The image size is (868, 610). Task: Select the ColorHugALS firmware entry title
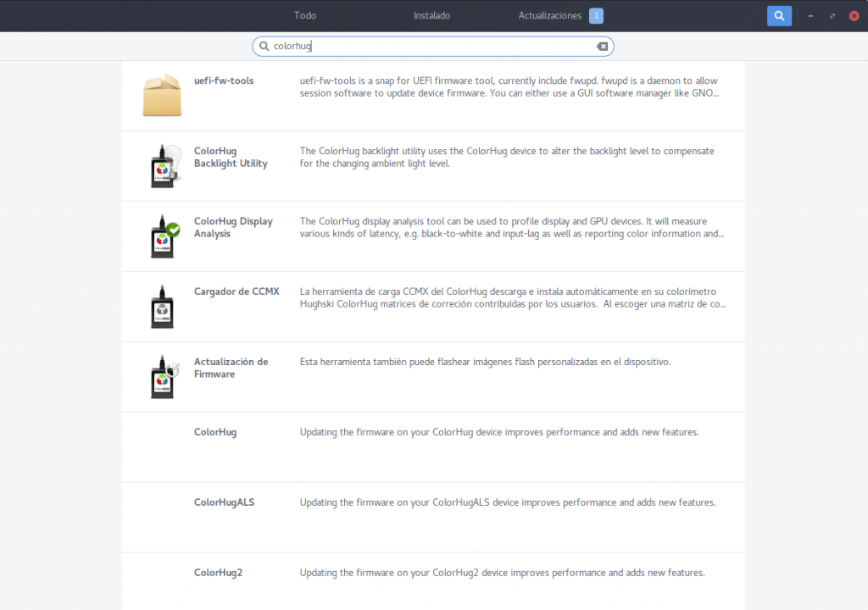click(x=224, y=502)
